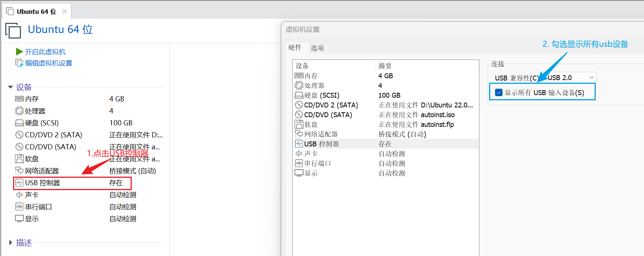Open the USB compatibility dropdown
The width and height of the screenshot is (644, 256).
pyautogui.click(x=571, y=77)
